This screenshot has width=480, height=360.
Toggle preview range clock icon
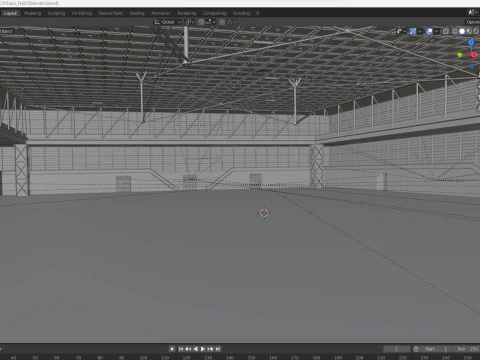[416, 349]
